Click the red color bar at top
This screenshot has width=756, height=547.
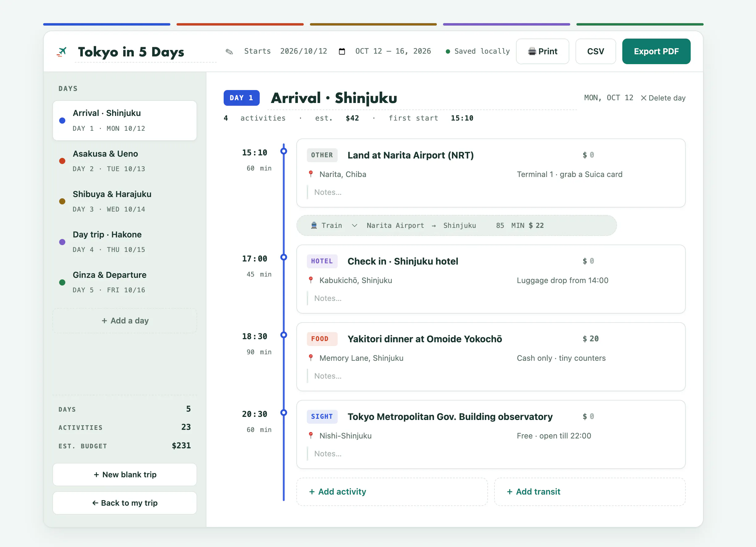point(240,24)
